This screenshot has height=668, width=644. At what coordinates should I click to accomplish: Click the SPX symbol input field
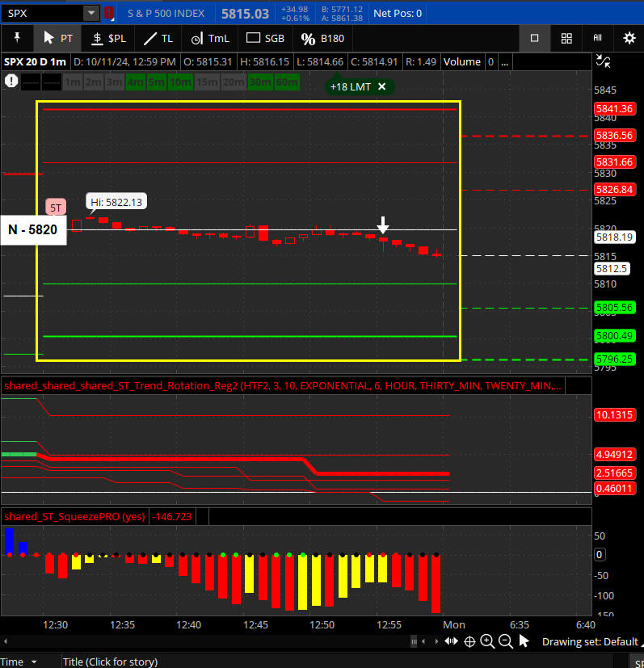43,13
